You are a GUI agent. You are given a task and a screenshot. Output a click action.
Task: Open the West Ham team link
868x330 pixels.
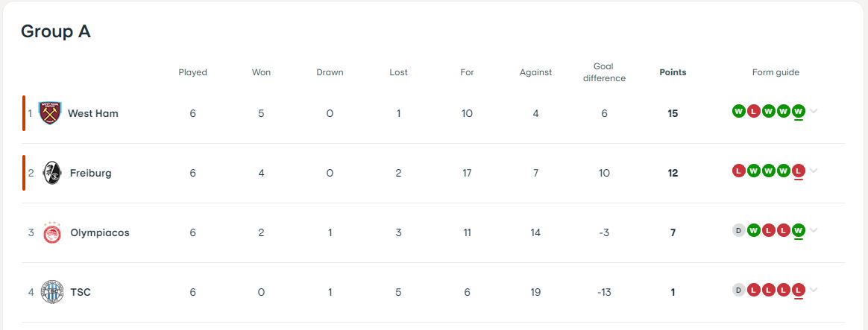(x=93, y=113)
